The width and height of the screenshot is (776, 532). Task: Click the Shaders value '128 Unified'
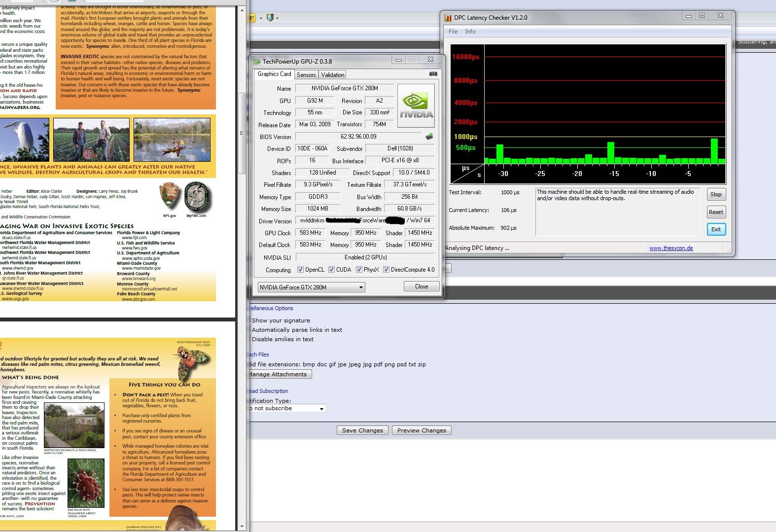click(x=322, y=173)
